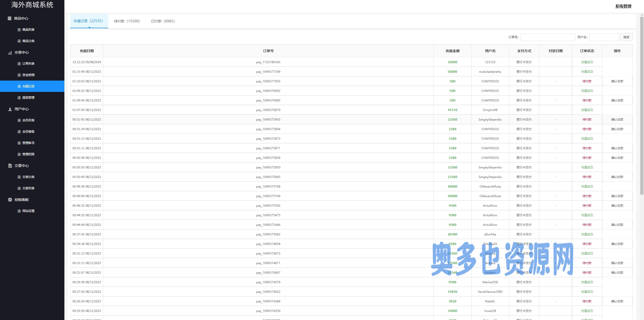The height and width of the screenshot is (320, 644).
Task: Click the 交易中心 bar chart icon
Action: click(10, 53)
